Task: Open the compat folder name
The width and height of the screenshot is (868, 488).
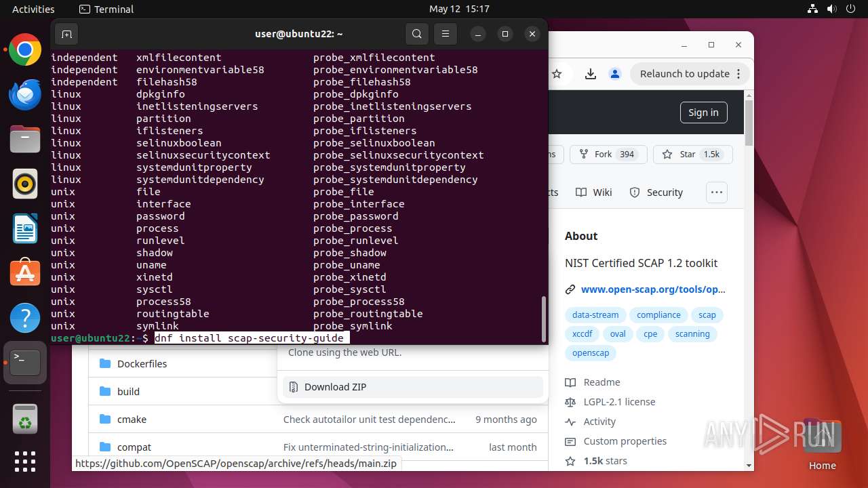Action: pyautogui.click(x=134, y=447)
